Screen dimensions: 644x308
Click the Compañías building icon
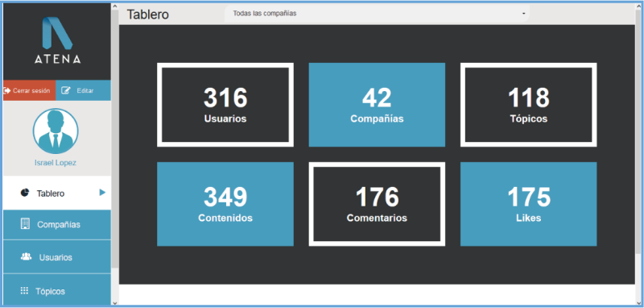26,223
